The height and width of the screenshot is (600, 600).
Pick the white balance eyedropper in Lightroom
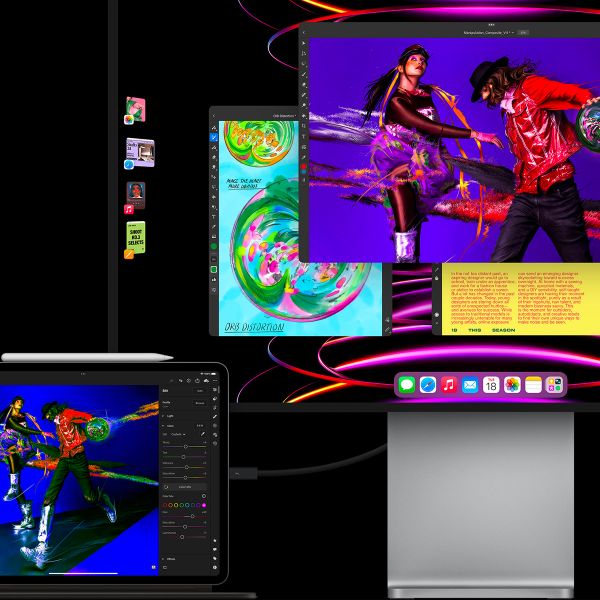point(202,434)
